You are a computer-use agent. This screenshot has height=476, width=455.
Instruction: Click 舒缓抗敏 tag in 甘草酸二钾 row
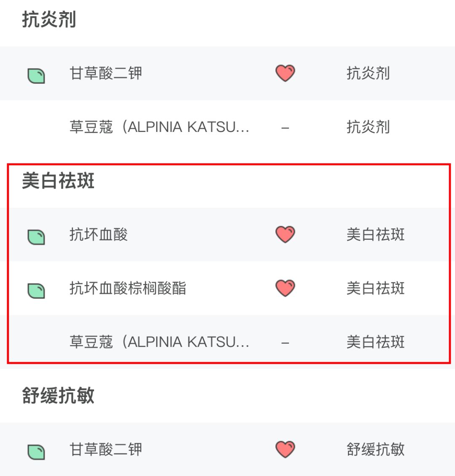coord(375,449)
